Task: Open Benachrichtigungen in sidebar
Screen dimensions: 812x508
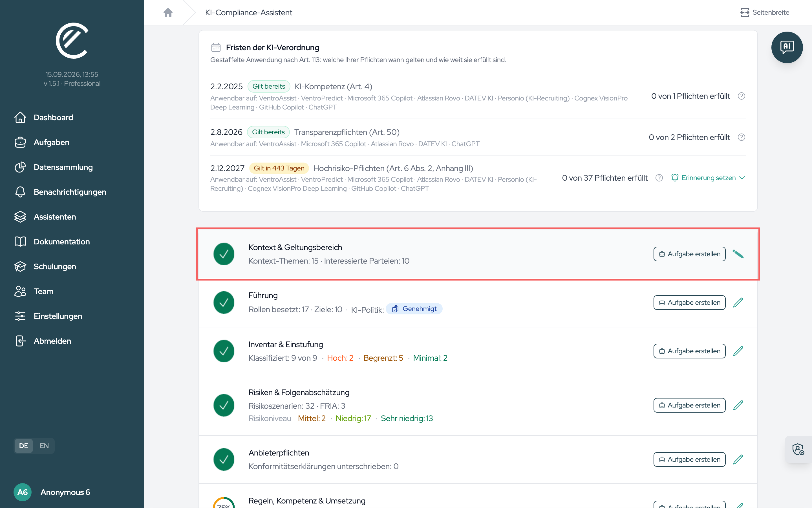Action: pyautogui.click(x=60, y=192)
